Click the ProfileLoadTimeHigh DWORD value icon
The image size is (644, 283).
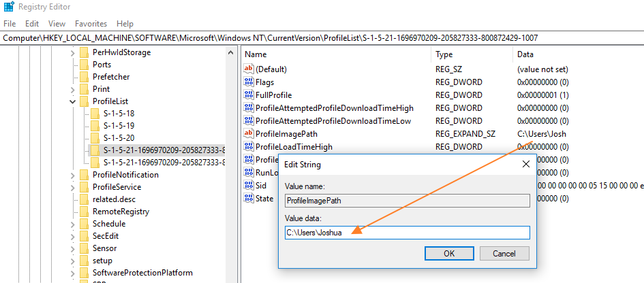(x=249, y=146)
